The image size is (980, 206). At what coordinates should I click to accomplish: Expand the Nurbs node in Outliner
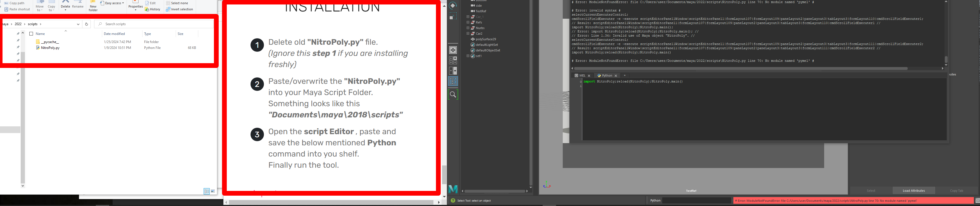468,28
